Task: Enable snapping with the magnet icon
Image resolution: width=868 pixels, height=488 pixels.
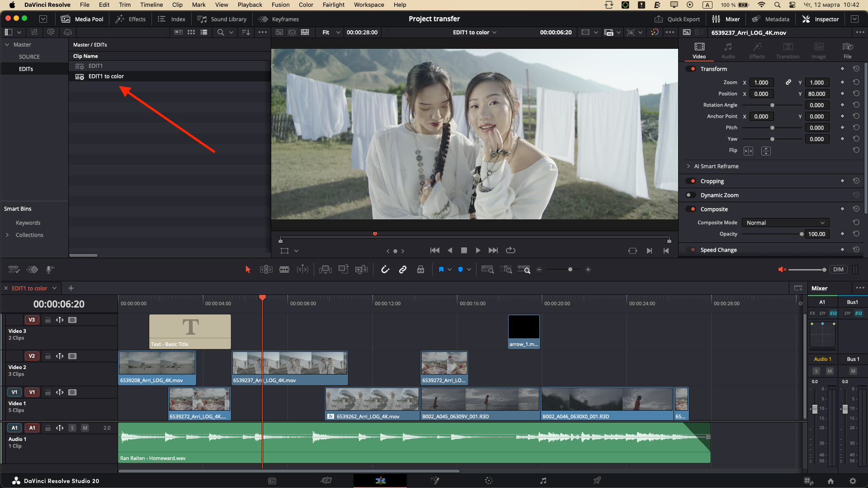Action: tap(385, 269)
